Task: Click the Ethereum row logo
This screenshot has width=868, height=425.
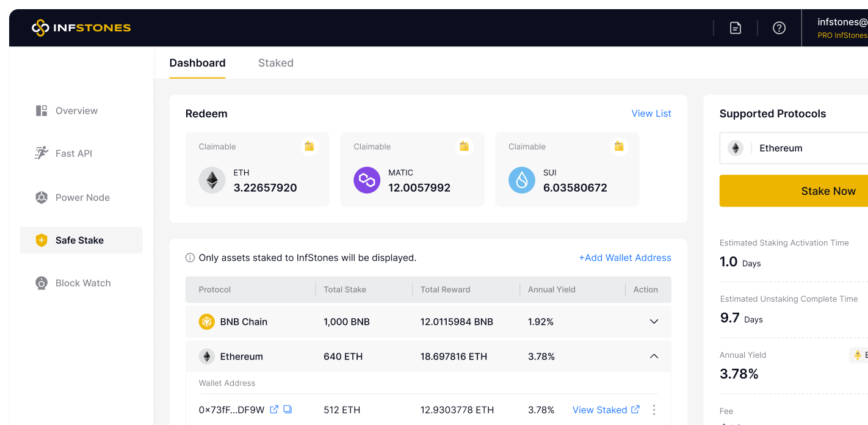Action: pyautogui.click(x=207, y=357)
